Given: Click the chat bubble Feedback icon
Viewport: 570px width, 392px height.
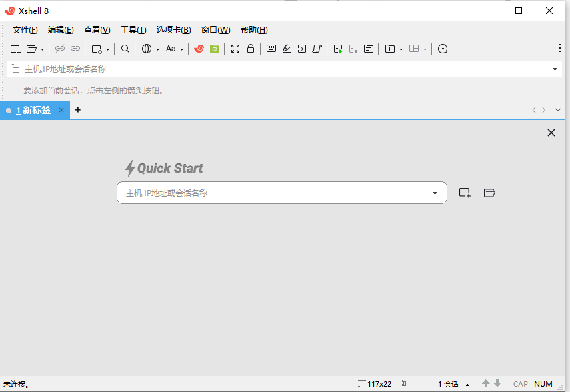Looking at the screenshot, I should (443, 49).
